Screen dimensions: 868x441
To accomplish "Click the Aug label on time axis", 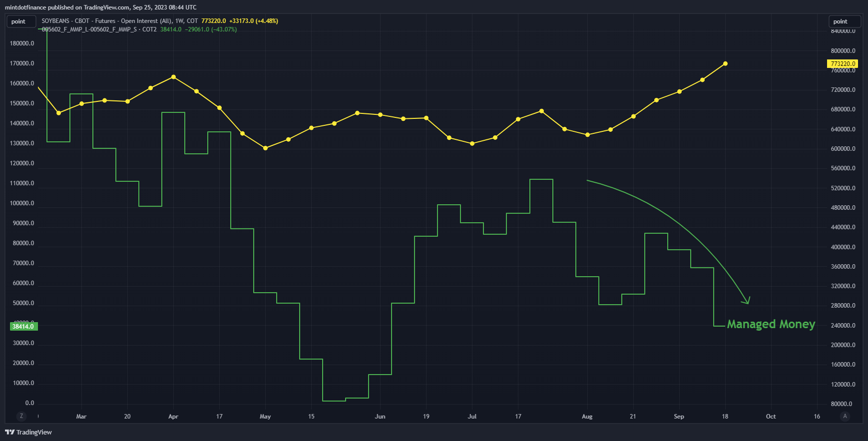I will click(587, 417).
